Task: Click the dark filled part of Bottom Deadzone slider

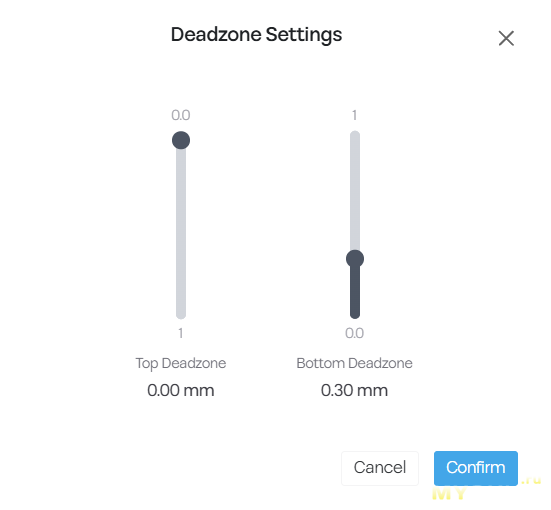Action: pyautogui.click(x=355, y=292)
